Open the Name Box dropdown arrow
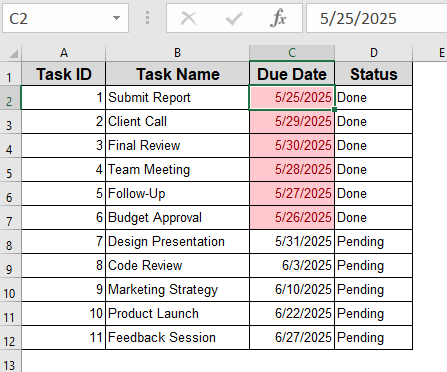 pyautogui.click(x=116, y=18)
